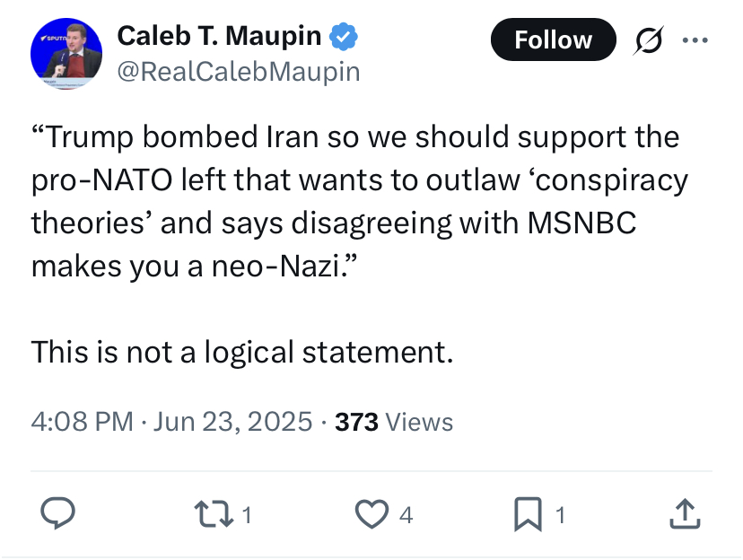View the 373 Views analytics

pos(393,421)
